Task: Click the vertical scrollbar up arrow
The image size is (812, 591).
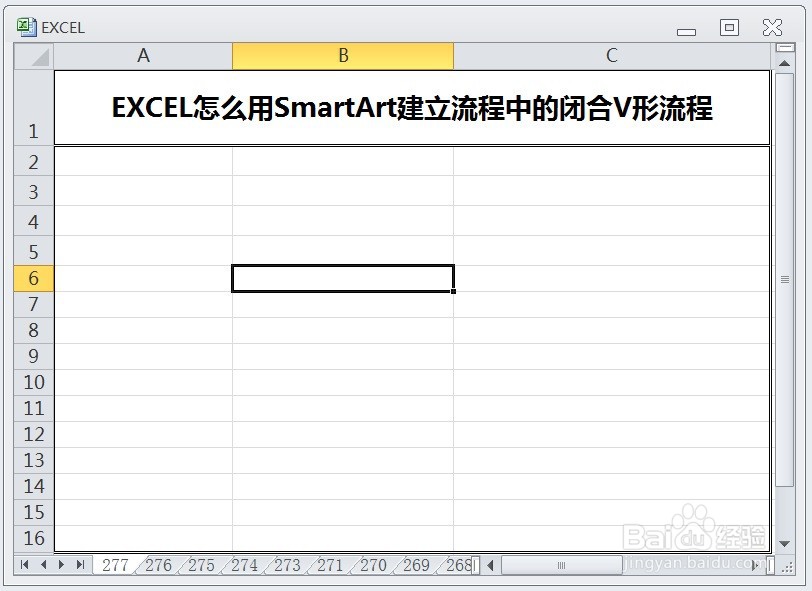Action: click(x=785, y=63)
